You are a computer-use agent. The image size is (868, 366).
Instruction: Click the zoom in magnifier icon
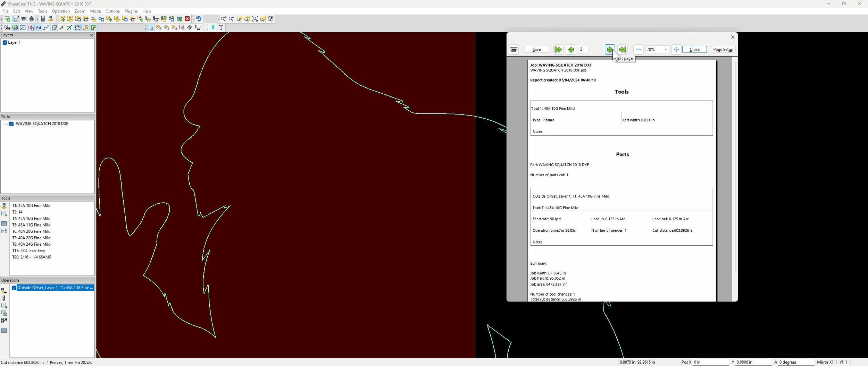pos(224,19)
